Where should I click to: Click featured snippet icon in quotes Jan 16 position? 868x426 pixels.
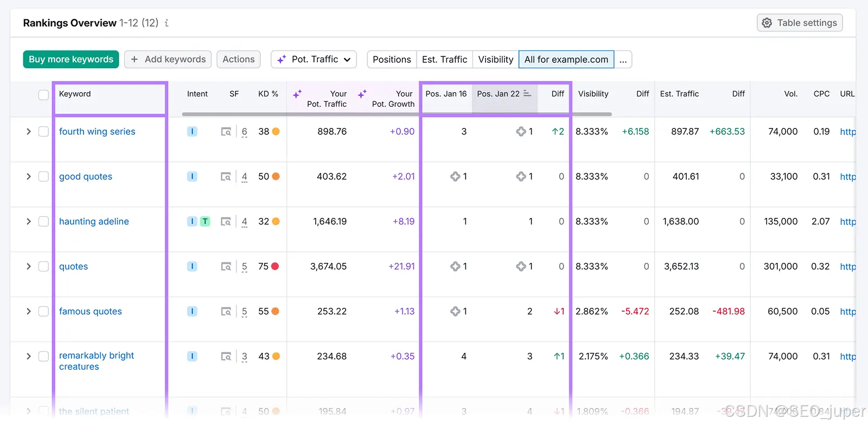coord(455,266)
